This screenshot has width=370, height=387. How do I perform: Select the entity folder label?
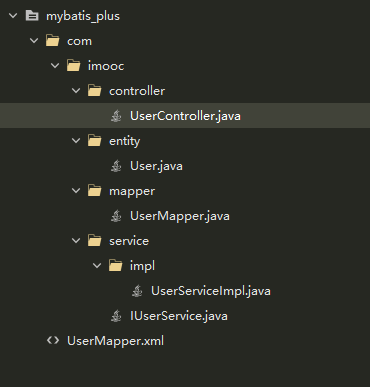click(125, 141)
